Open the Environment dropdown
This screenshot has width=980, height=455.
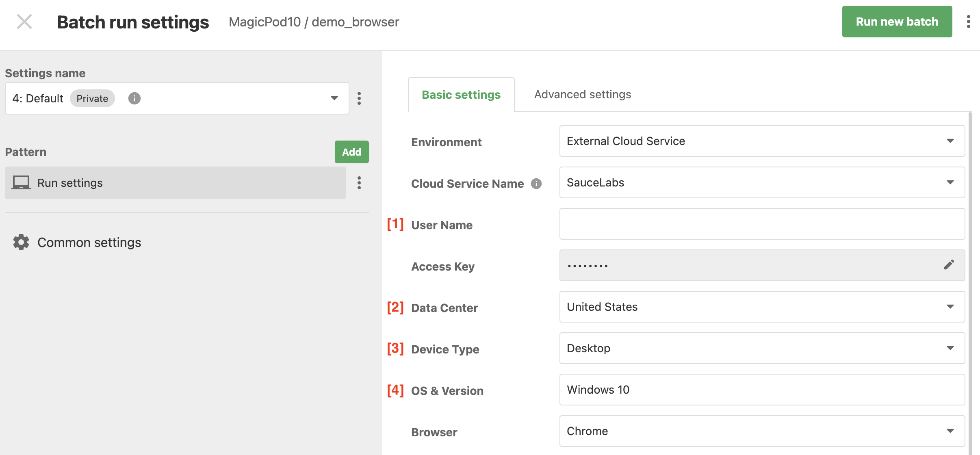762,141
